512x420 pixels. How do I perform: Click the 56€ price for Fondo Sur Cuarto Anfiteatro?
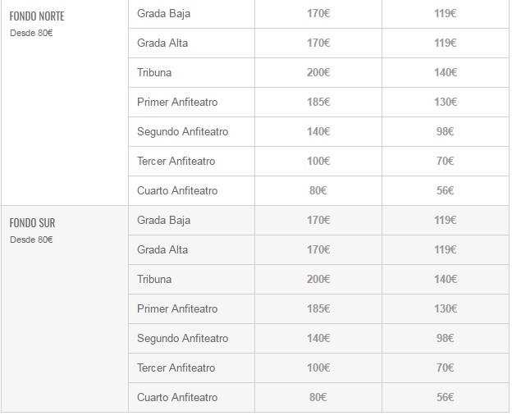pos(446,397)
